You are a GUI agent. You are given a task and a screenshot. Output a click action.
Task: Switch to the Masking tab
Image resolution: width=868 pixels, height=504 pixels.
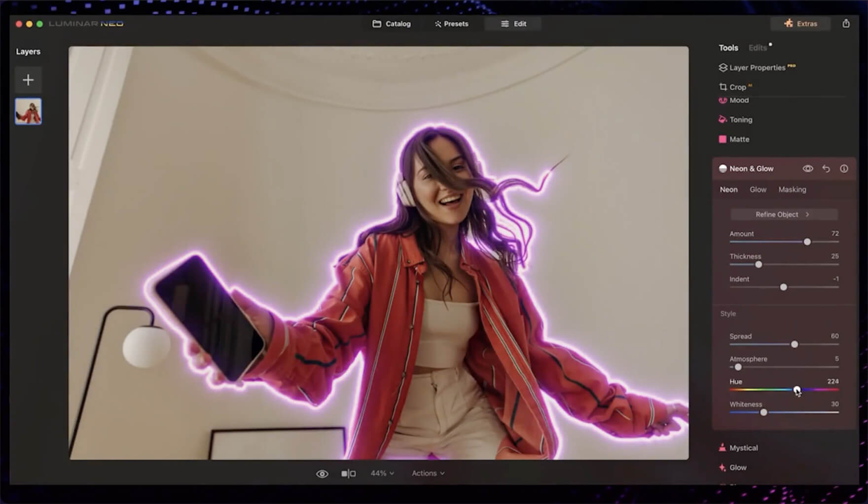coord(792,189)
